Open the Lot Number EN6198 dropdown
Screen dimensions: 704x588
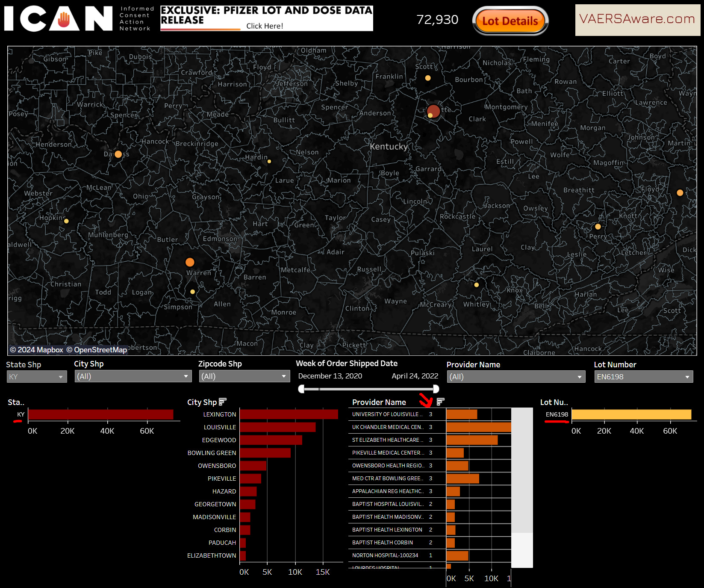click(643, 377)
